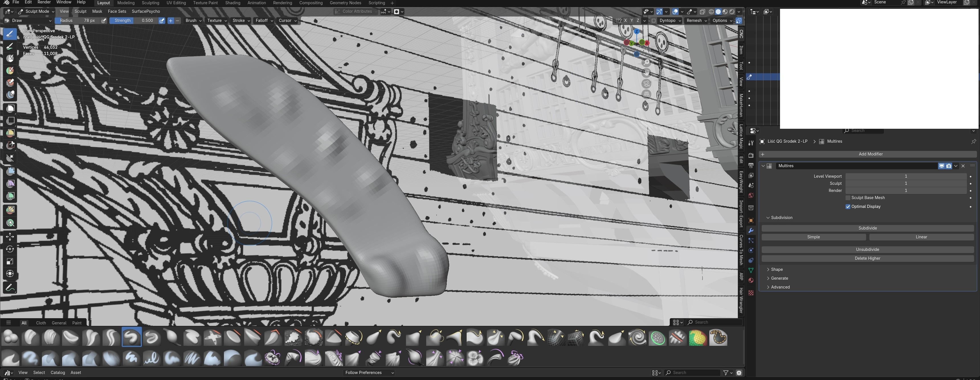Open the Modifiers wrench properties tab
980x380 pixels.
tap(751, 230)
